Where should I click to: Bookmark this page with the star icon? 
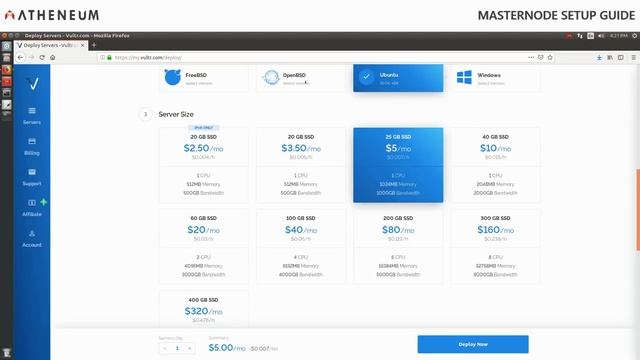(x=550, y=58)
